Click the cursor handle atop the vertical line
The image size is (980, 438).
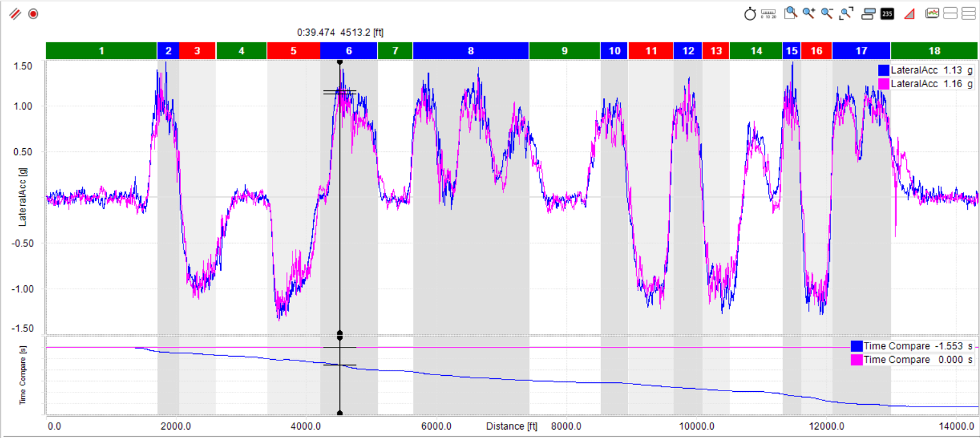[x=339, y=62]
